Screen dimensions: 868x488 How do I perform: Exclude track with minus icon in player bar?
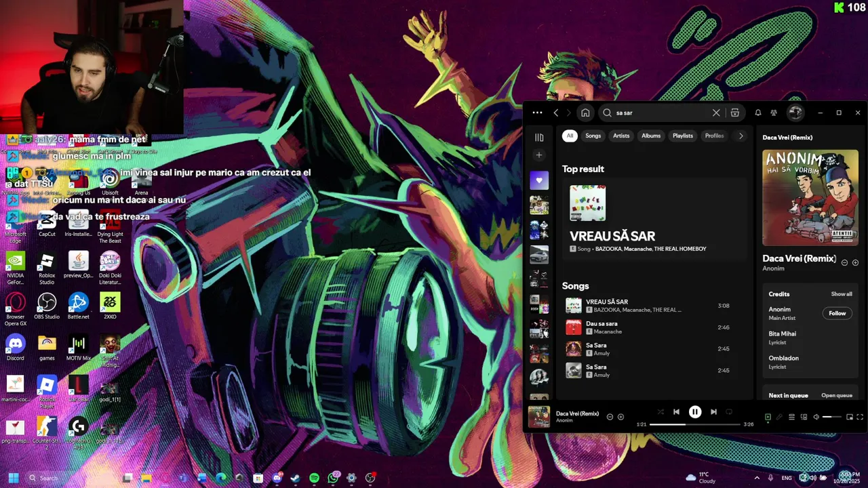(610, 417)
